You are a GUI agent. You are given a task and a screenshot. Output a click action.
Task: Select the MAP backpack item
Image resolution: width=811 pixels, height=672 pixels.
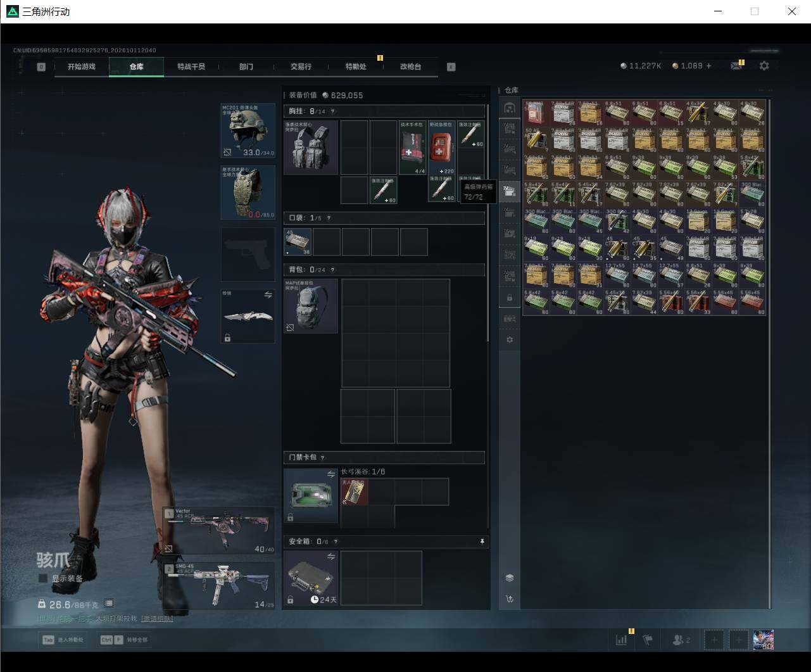(311, 306)
